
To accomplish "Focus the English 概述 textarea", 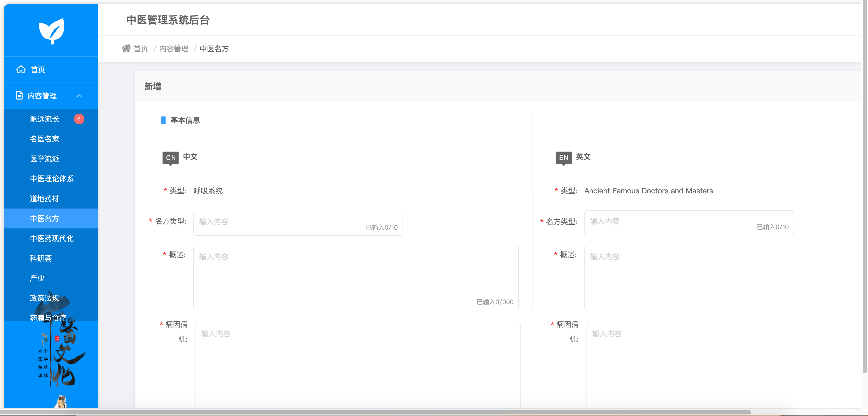I will [x=723, y=278].
